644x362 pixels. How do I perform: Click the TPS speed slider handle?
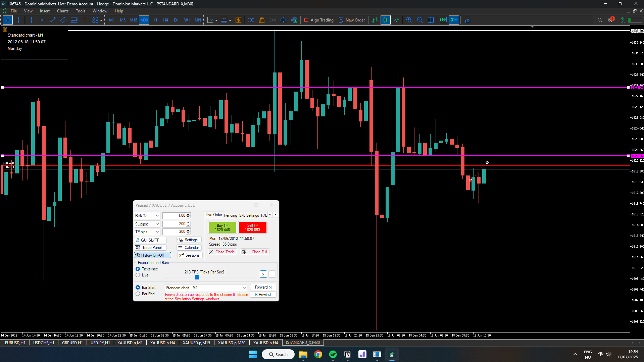coord(197,277)
